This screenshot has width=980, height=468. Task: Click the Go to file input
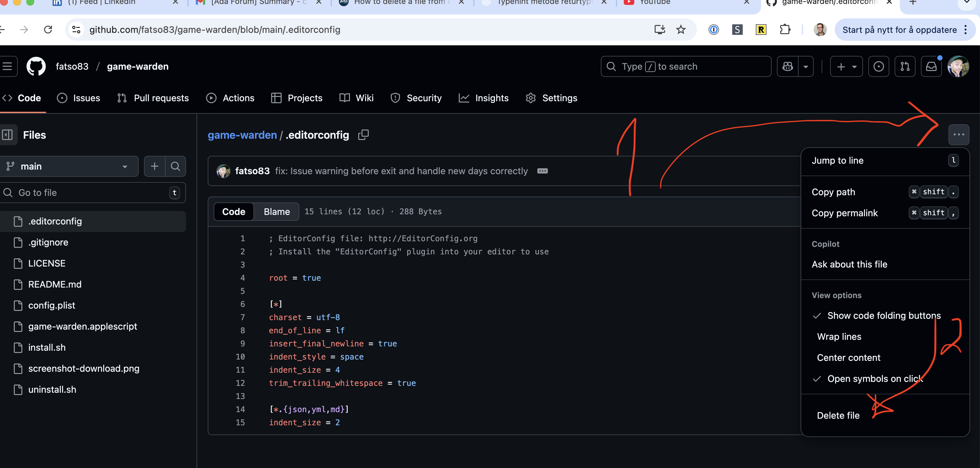click(91, 193)
